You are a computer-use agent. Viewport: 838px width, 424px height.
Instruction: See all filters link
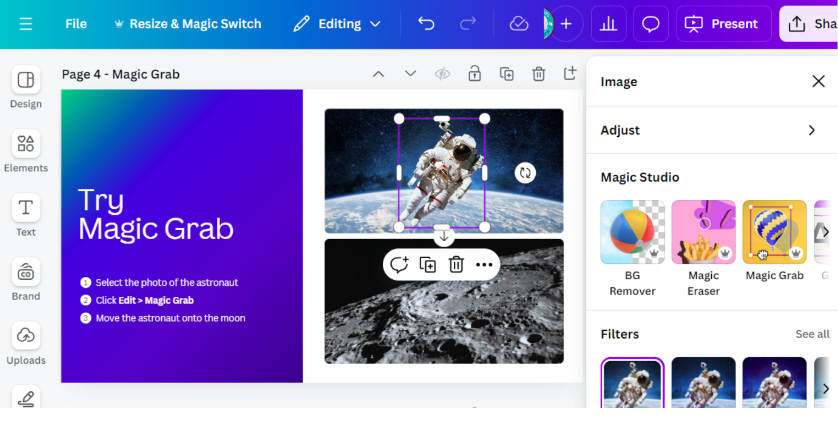812,334
